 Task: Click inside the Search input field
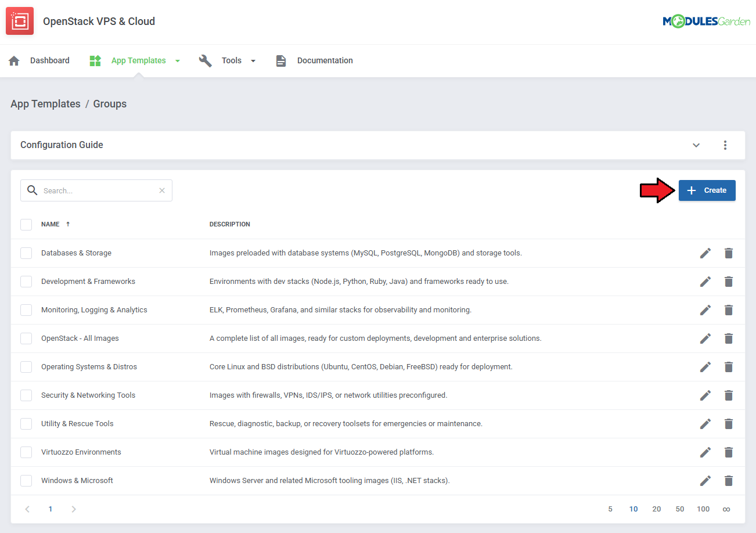(99, 190)
